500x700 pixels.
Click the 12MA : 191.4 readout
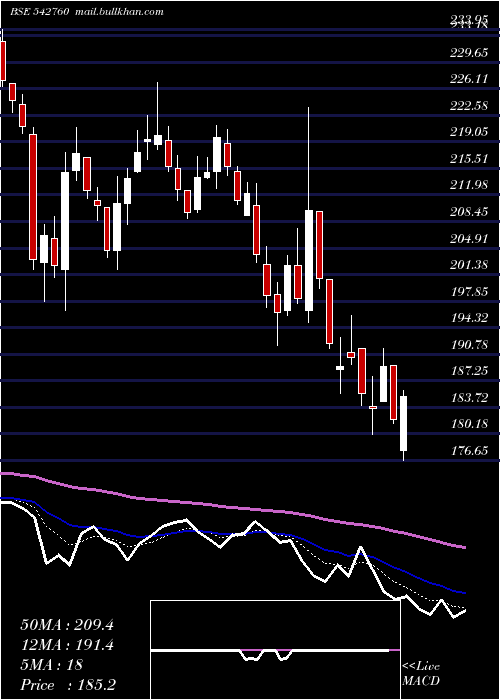coord(67,645)
